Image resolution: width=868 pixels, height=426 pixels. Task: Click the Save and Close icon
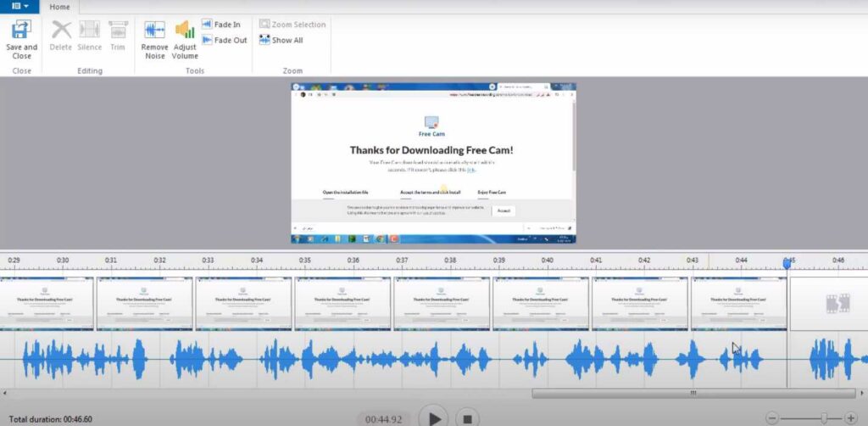coord(21,30)
